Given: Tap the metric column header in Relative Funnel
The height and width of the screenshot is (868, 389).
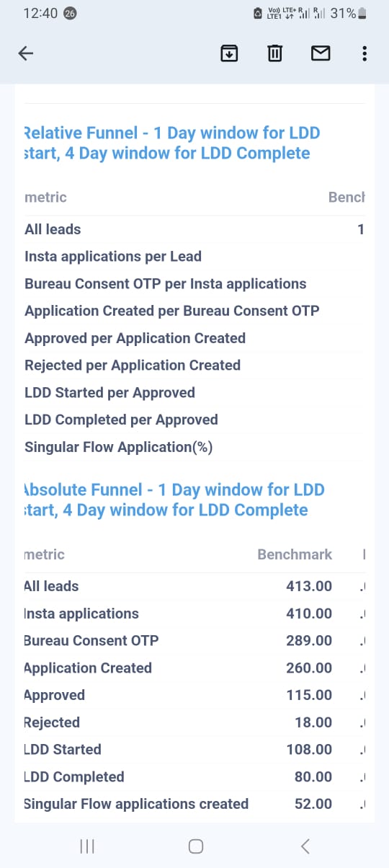Looking at the screenshot, I should [45, 198].
